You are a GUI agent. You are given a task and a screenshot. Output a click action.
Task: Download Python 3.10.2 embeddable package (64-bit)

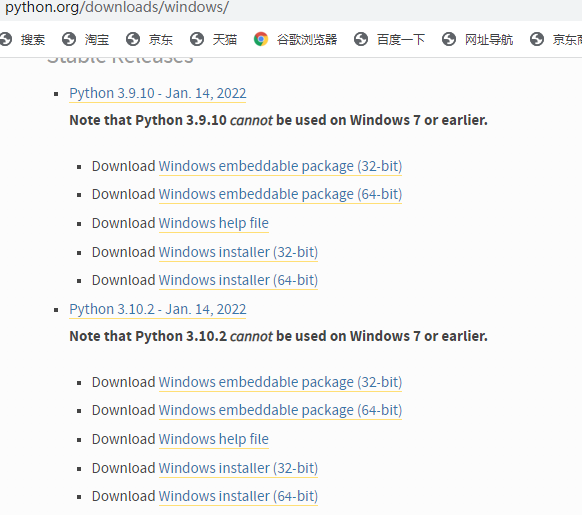[280, 411]
